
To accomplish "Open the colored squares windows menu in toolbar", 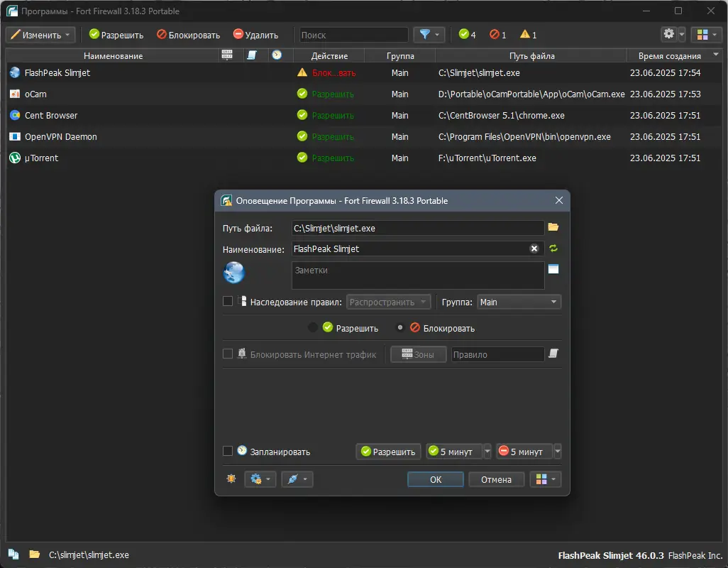I will (x=707, y=35).
